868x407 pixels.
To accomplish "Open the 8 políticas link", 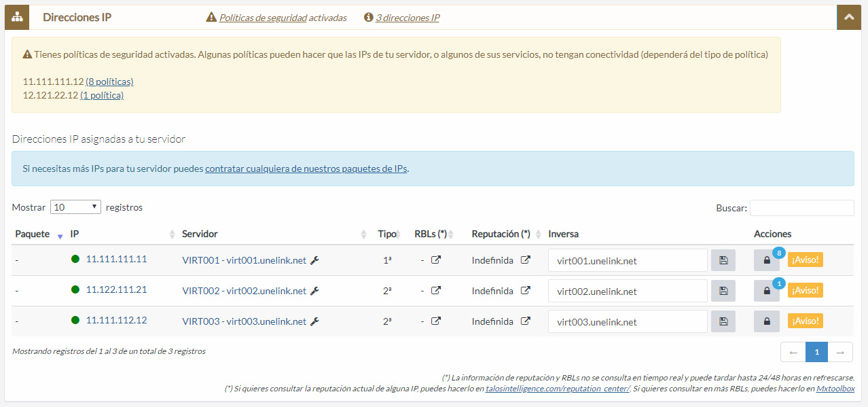I will coord(109,82).
